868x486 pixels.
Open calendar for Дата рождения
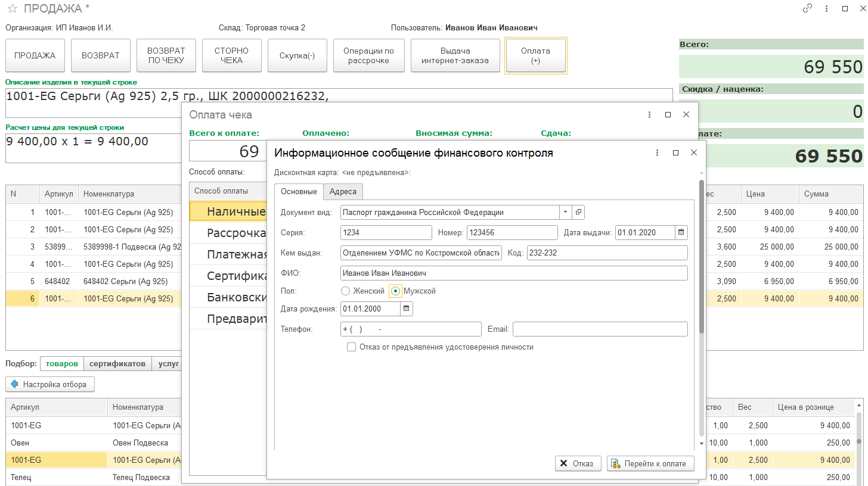(406, 309)
